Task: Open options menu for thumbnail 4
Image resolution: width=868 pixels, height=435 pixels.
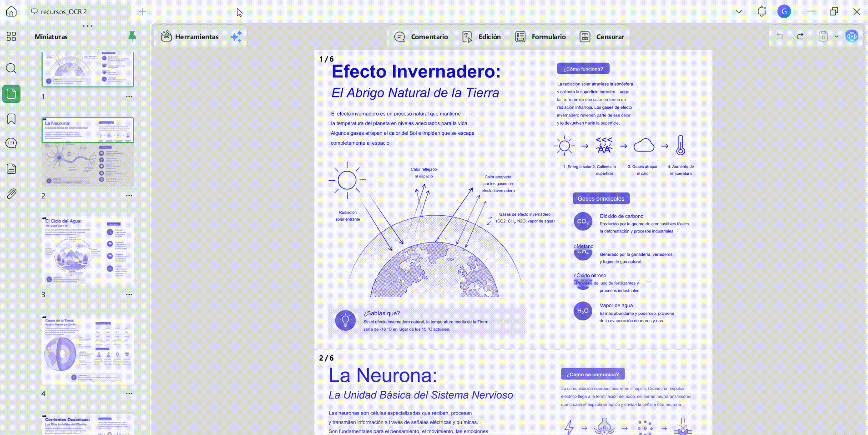Action: click(x=129, y=394)
